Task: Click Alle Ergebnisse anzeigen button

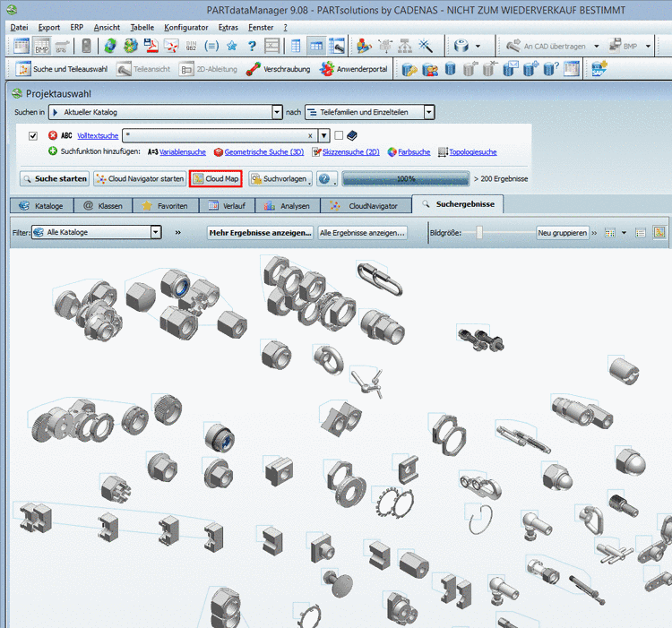Action: click(x=362, y=233)
